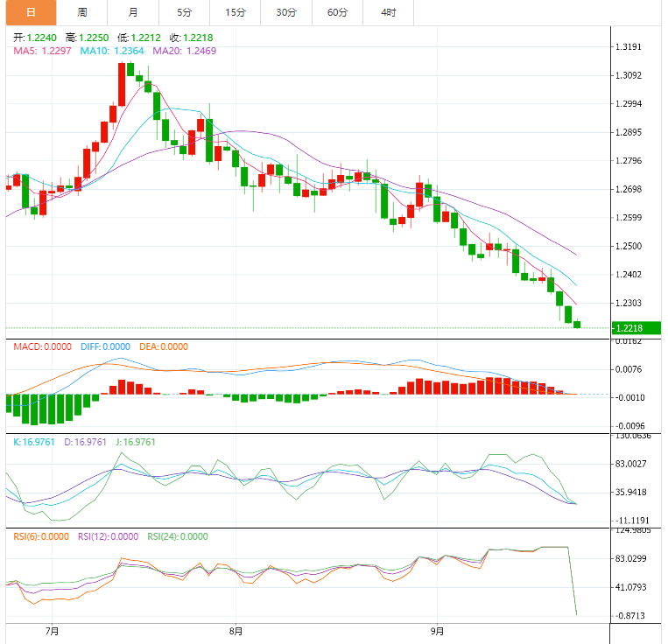Click the green 1.2218 current price tag

coord(636,328)
